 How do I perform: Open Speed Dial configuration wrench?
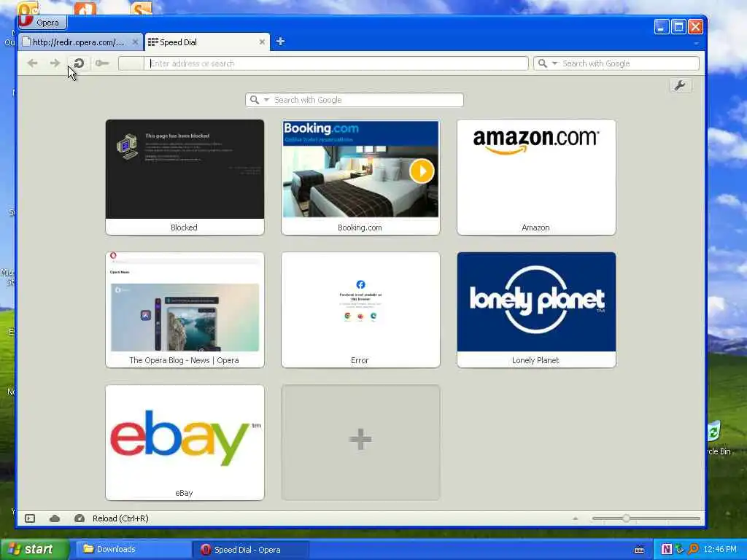[680, 86]
